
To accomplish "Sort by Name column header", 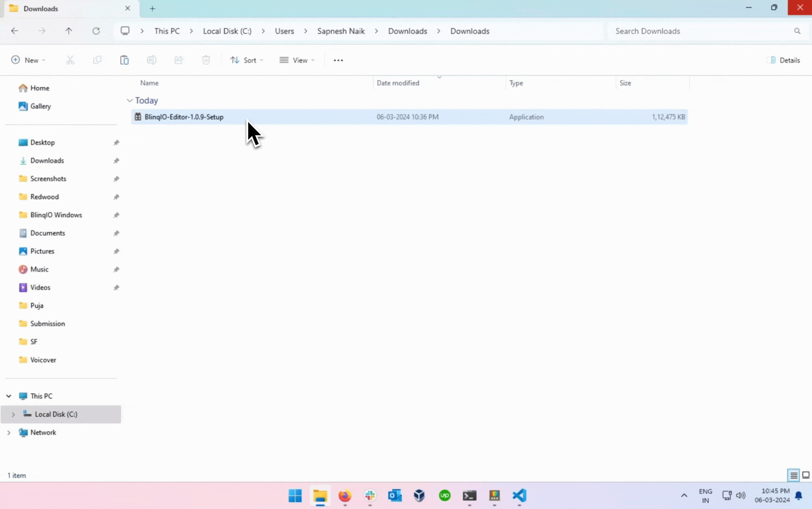I will click(149, 83).
